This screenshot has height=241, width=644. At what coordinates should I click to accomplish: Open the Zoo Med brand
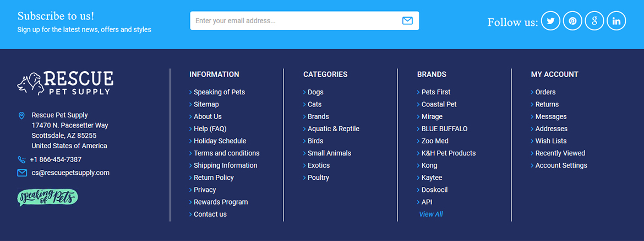coord(435,141)
